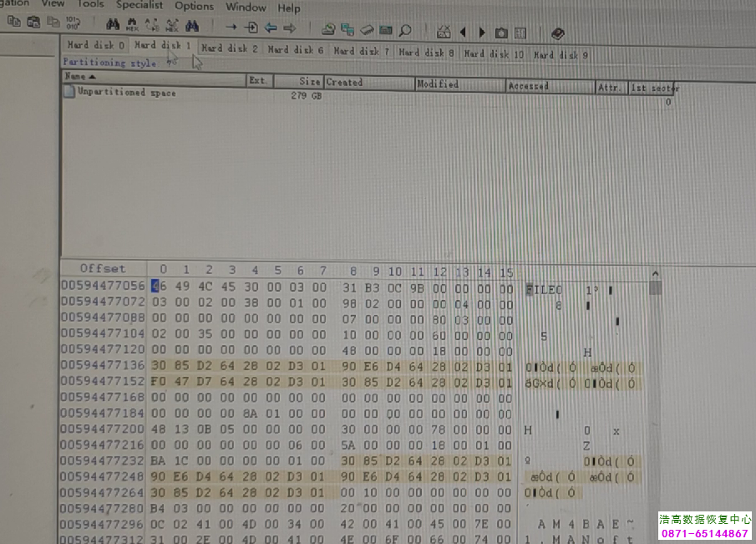Click the Forward navigation arrow icon
The width and height of the screenshot is (756, 544).
[x=289, y=28]
